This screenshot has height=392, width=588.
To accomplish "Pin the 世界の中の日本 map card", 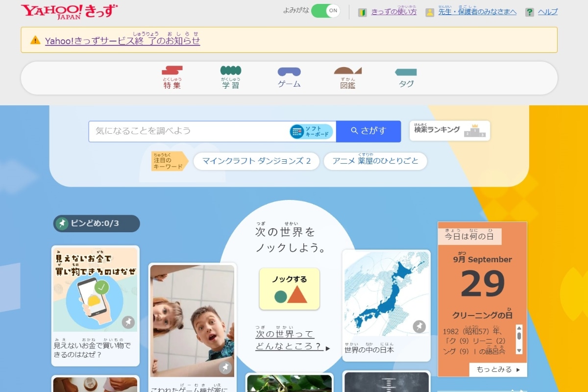I will [419, 326].
